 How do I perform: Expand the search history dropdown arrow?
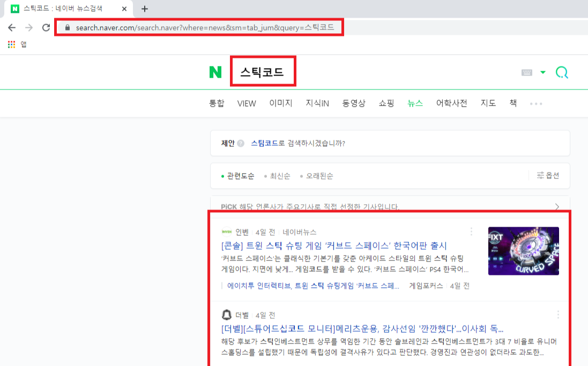pyautogui.click(x=542, y=72)
